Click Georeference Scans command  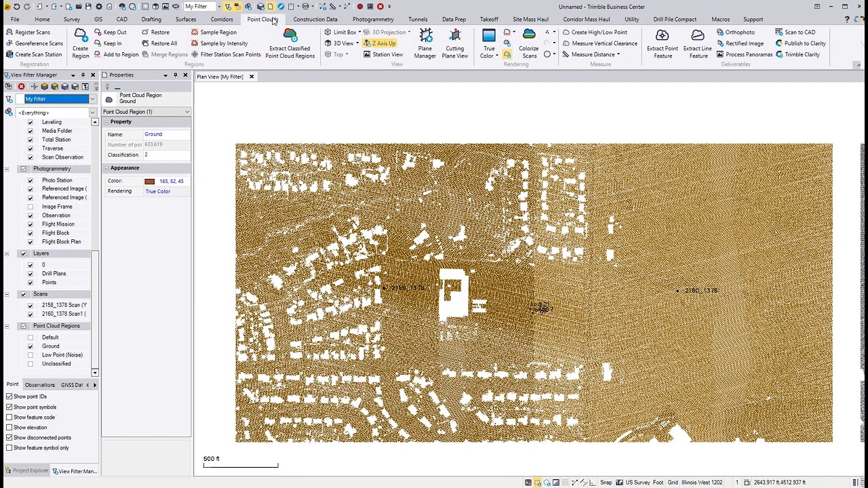(34, 43)
